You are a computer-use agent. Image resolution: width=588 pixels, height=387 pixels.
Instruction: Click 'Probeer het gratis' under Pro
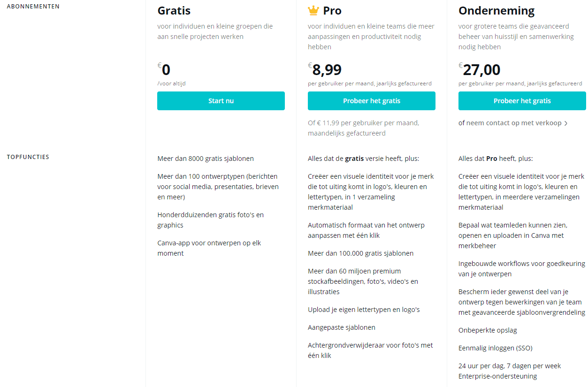pos(372,101)
